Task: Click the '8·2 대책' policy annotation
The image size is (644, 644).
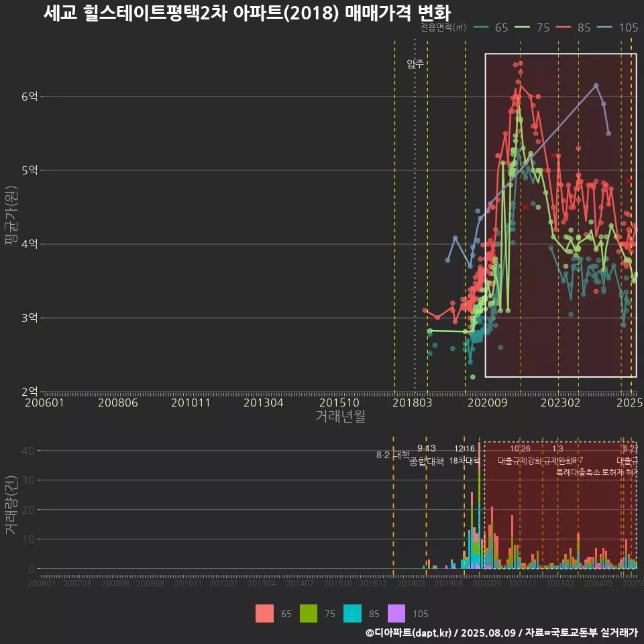Action: tap(393, 455)
